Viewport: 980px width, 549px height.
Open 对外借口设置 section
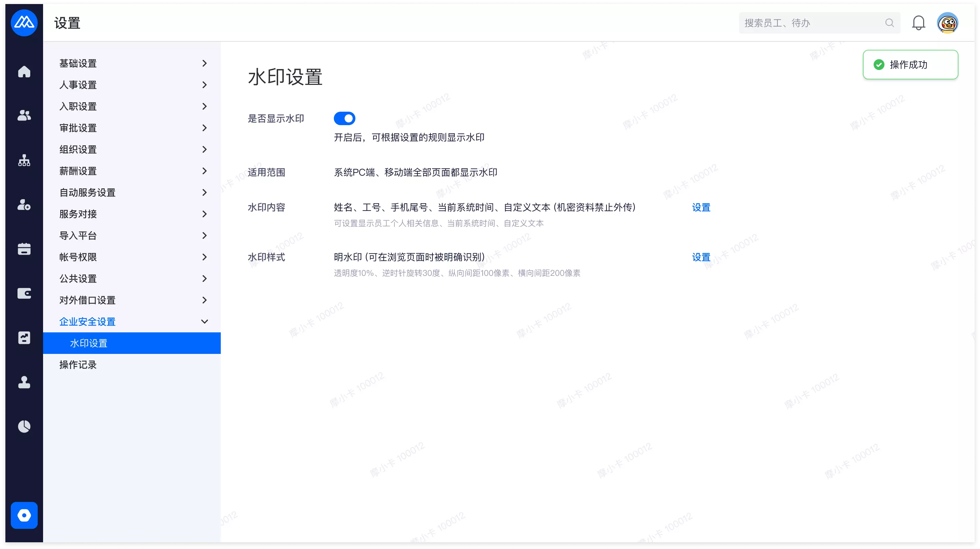[x=132, y=300]
